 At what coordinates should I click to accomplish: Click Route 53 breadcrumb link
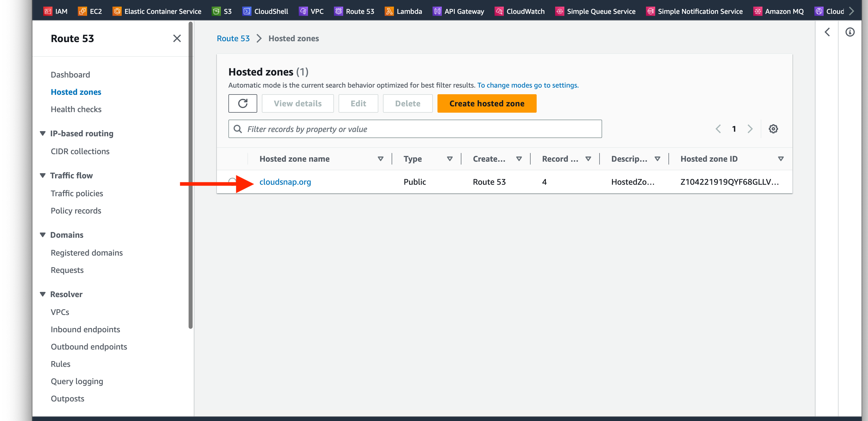tap(233, 38)
